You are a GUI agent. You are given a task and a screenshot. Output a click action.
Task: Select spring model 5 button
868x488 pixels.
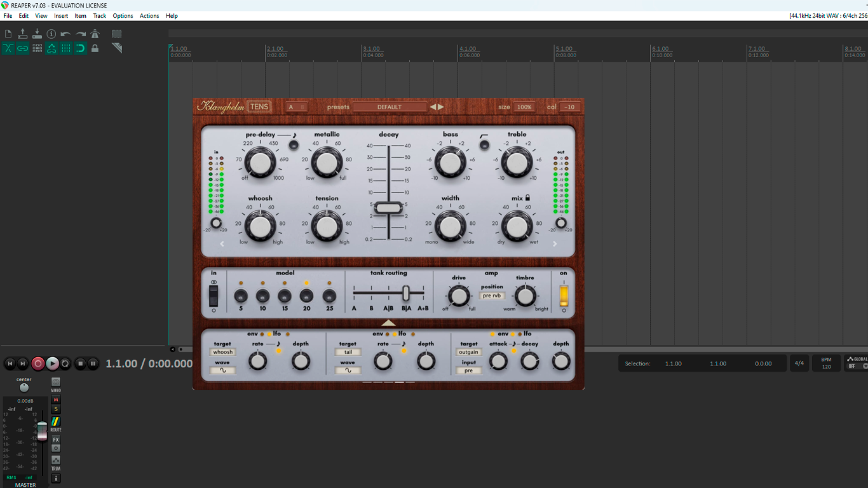[x=241, y=295]
